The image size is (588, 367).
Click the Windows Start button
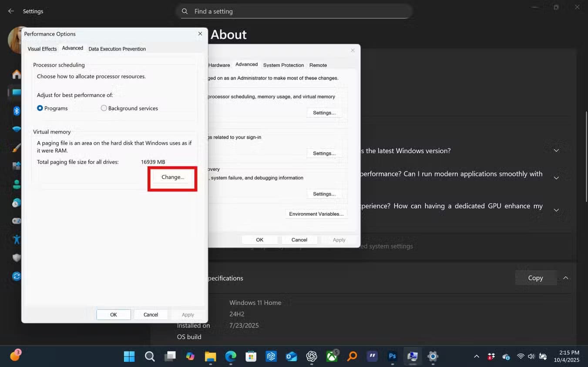tap(129, 357)
